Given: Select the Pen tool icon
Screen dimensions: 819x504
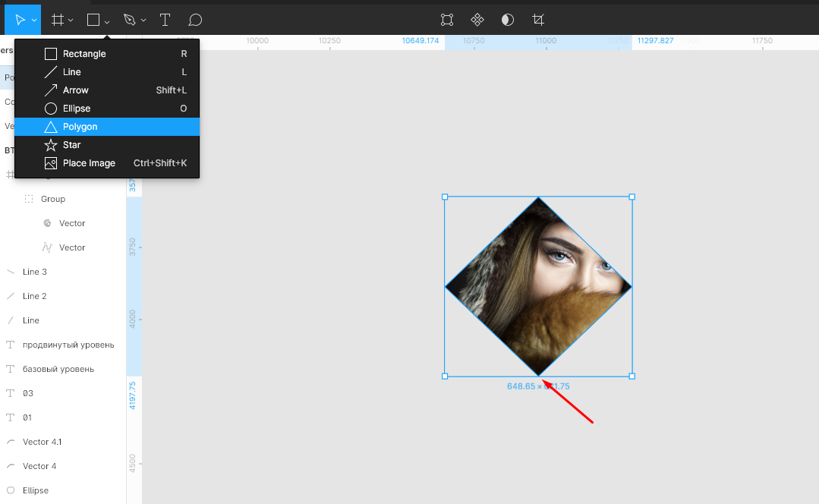Looking at the screenshot, I should click(x=129, y=20).
